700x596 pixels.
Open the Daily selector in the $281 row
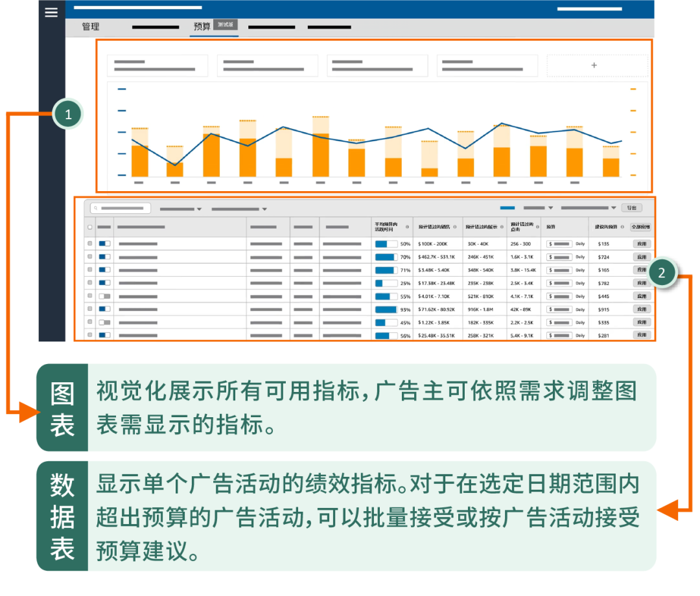coord(580,336)
